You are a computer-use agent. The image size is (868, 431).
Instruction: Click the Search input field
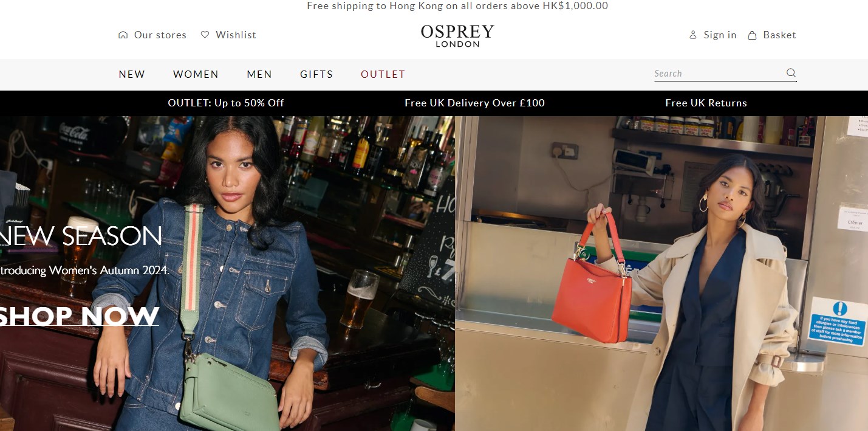tap(719, 74)
